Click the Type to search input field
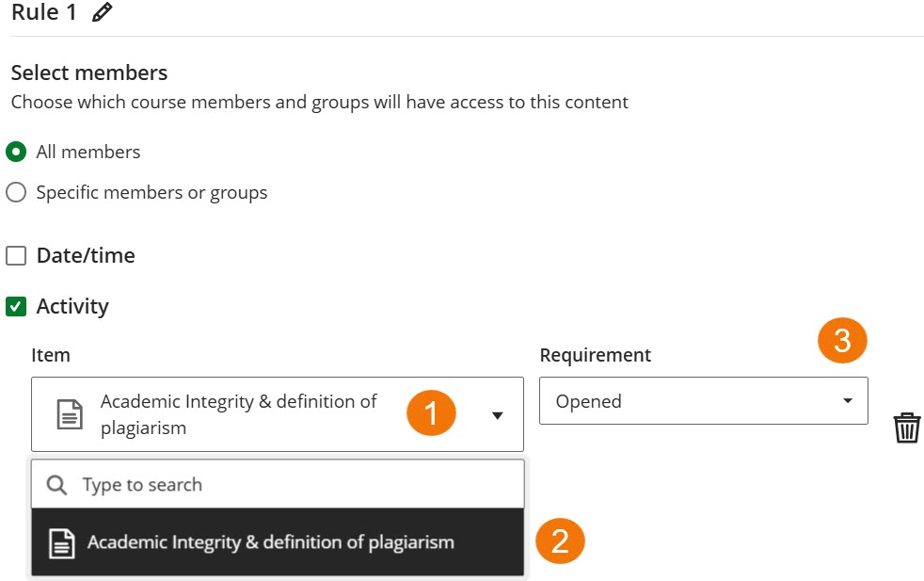The width and height of the screenshot is (924, 581). (235, 484)
